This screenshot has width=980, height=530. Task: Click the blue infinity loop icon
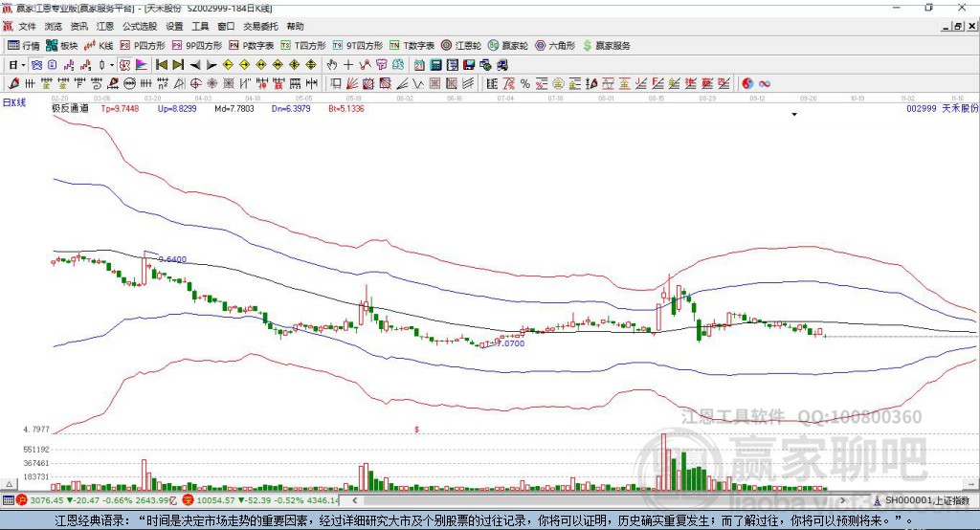click(x=765, y=84)
